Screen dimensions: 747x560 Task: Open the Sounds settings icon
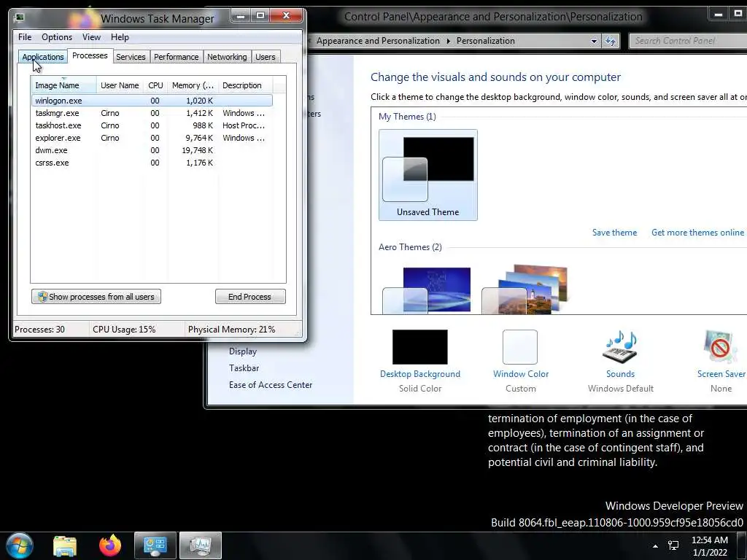click(x=620, y=346)
